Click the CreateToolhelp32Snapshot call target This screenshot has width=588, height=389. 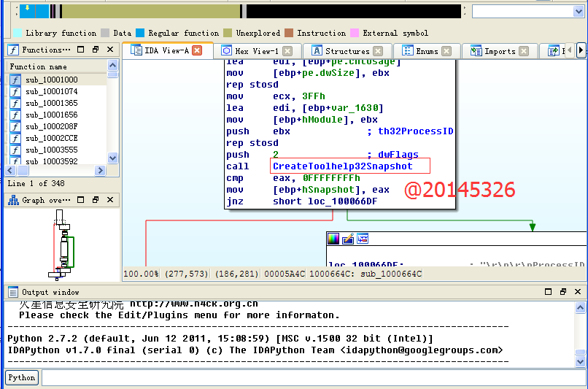pyautogui.click(x=342, y=166)
